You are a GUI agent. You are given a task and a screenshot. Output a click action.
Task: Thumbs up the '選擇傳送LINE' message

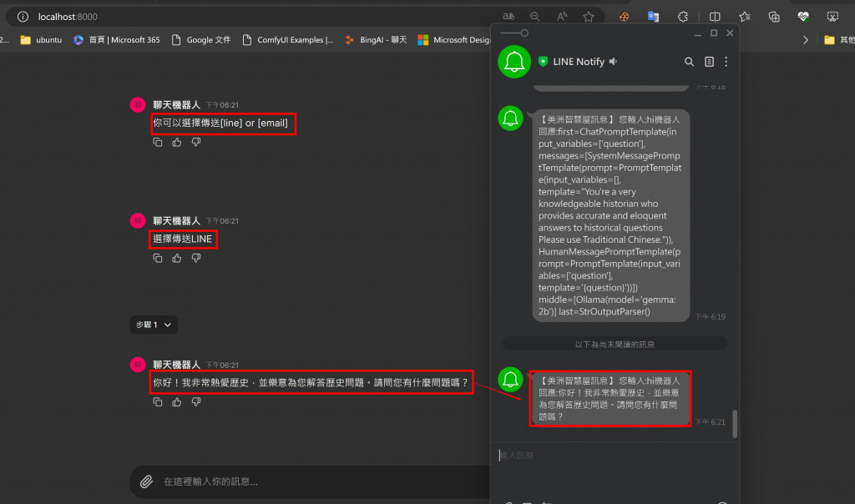(177, 259)
